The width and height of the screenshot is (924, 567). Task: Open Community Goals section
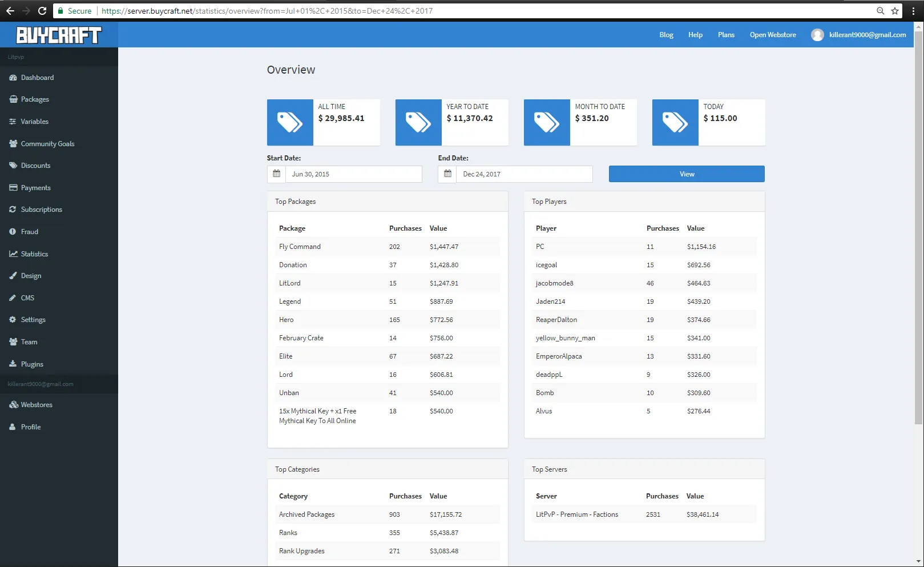tap(59, 144)
